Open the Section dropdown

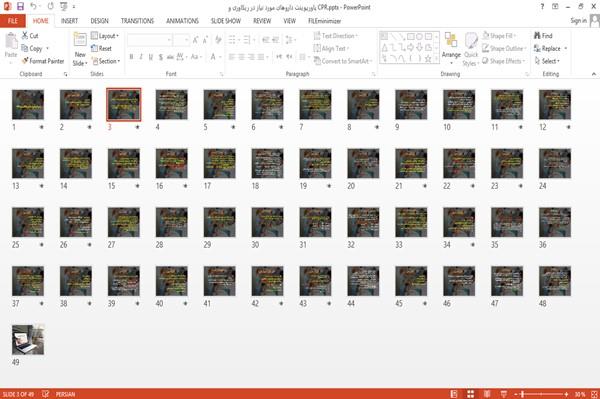tap(106, 61)
